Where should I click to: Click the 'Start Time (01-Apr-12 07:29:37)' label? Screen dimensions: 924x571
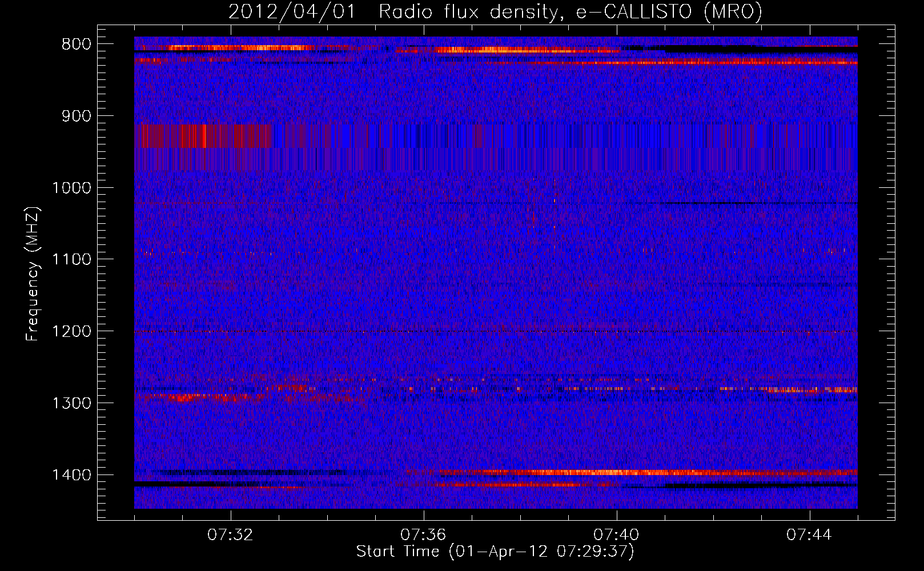(495, 552)
